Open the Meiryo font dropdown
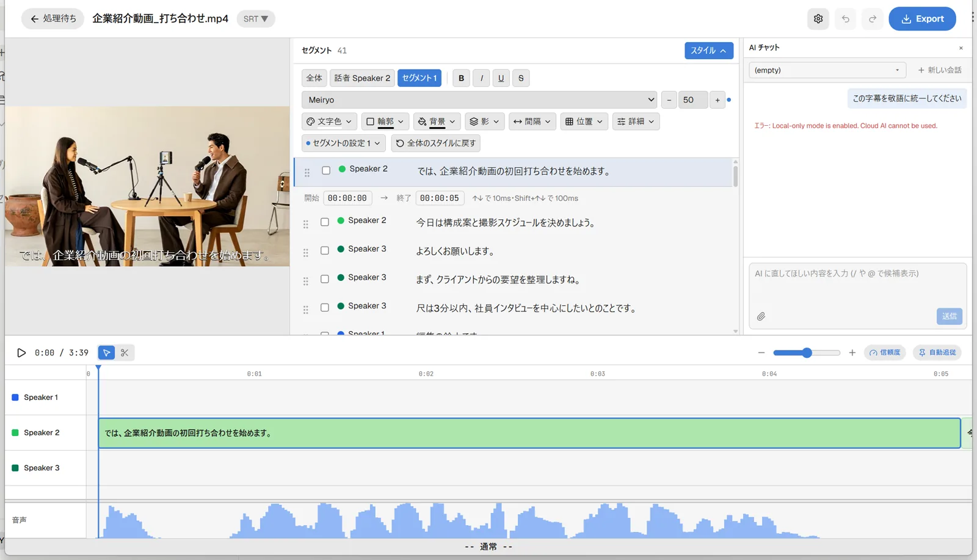Screen dimensions: 977x560 click(479, 100)
